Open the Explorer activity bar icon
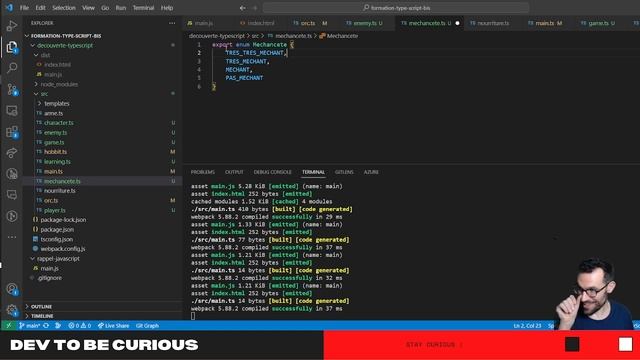The image size is (640, 360). pyautogui.click(x=12, y=47)
